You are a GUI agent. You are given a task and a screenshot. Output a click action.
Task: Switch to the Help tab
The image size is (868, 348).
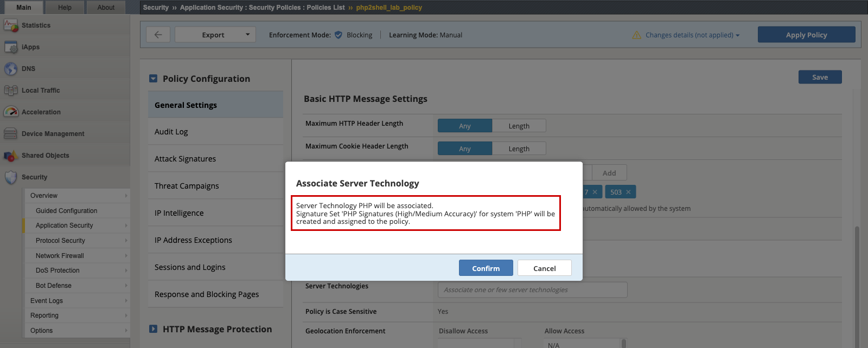[x=65, y=8]
